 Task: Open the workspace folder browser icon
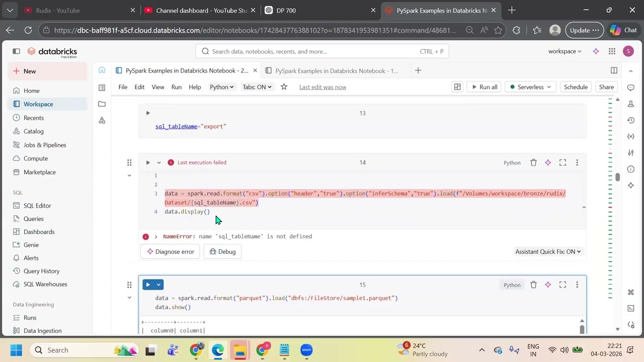[102, 104]
